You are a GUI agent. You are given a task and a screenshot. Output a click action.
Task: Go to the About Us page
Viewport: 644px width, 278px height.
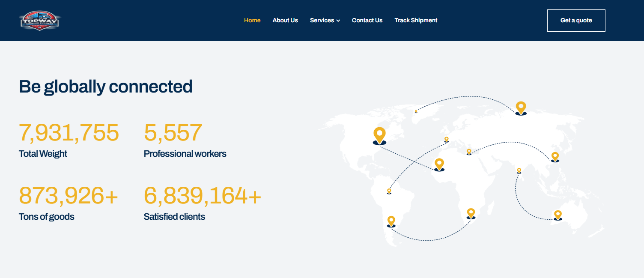coord(285,20)
